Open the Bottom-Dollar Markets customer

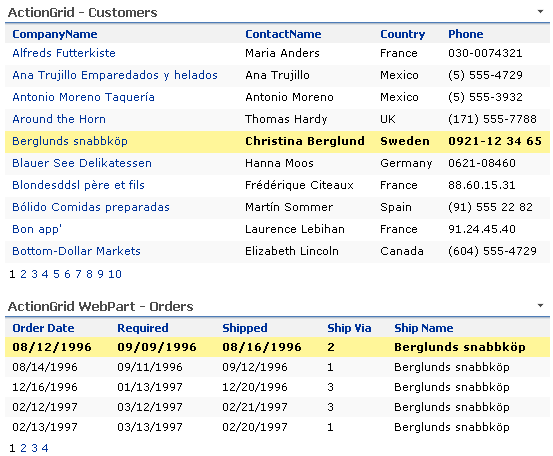(x=76, y=251)
